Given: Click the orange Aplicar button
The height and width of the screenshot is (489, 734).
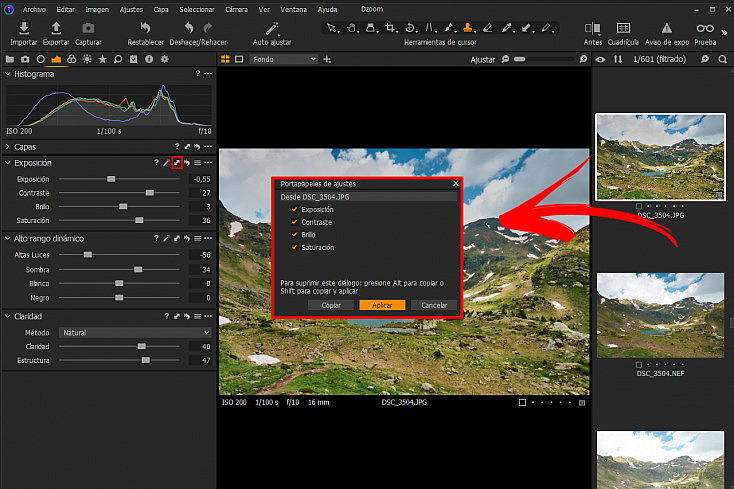Looking at the screenshot, I should pyautogui.click(x=382, y=305).
